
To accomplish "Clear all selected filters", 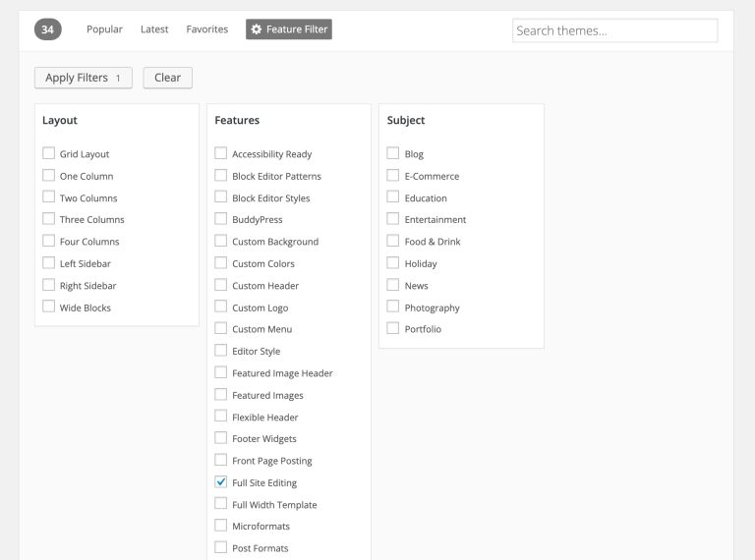I will click(x=167, y=78).
